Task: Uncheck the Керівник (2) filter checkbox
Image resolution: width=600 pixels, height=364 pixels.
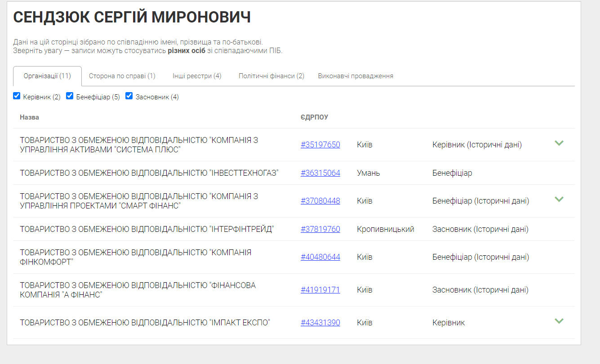Action: tap(17, 96)
